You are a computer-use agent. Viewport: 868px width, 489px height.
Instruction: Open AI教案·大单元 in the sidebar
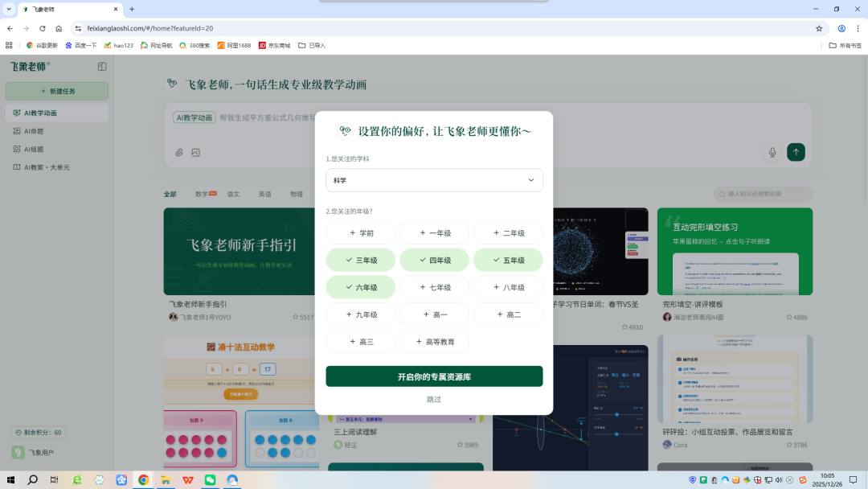[39, 167]
